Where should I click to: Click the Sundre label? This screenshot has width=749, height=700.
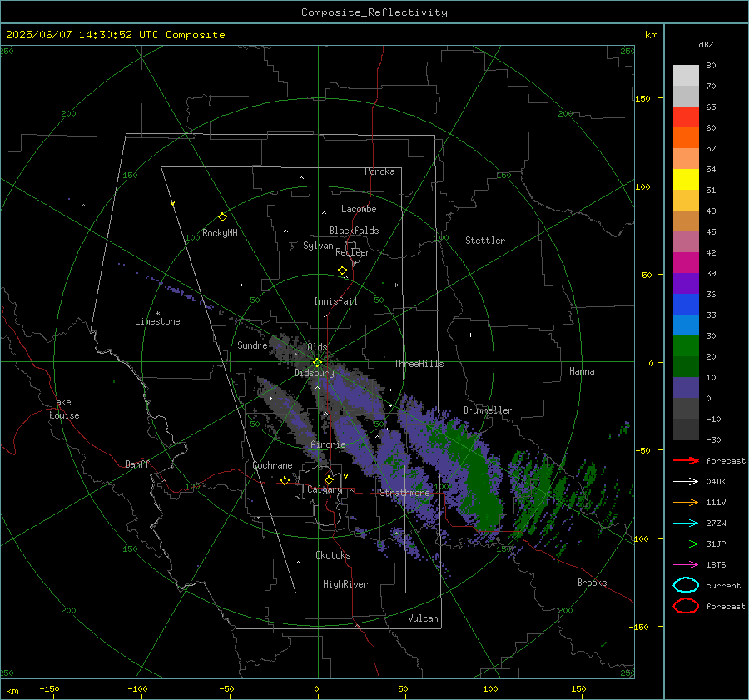252,345
